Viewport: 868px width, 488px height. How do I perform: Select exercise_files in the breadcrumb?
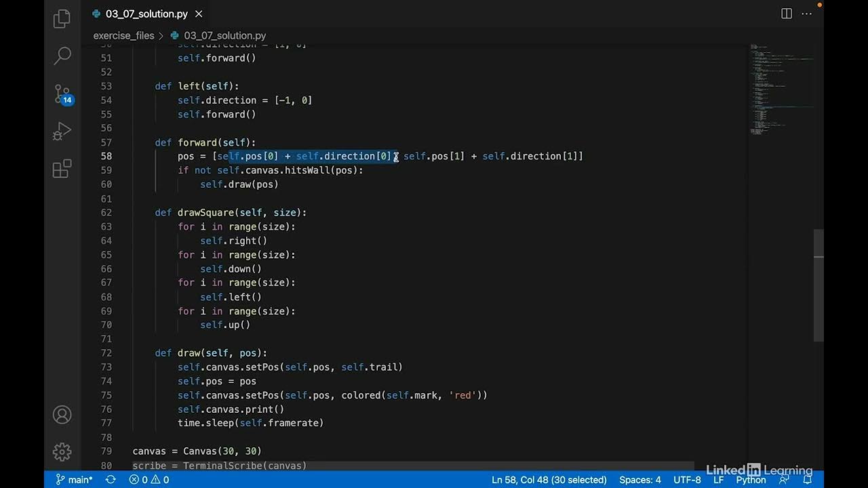tap(123, 35)
